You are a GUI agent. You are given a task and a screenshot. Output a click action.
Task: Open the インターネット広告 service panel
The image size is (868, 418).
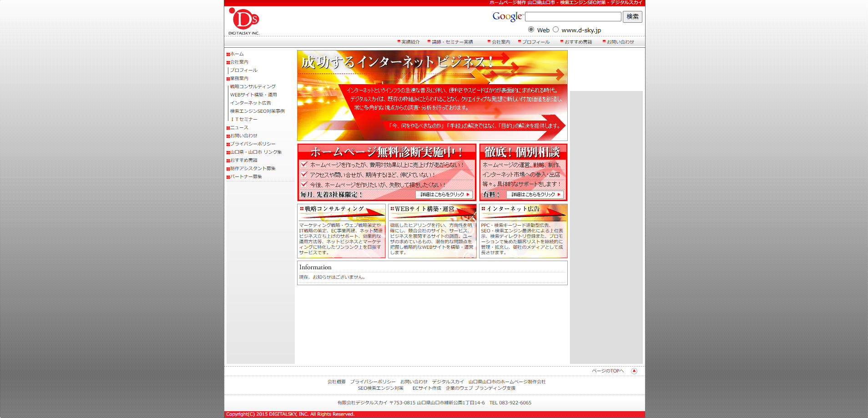(x=523, y=231)
